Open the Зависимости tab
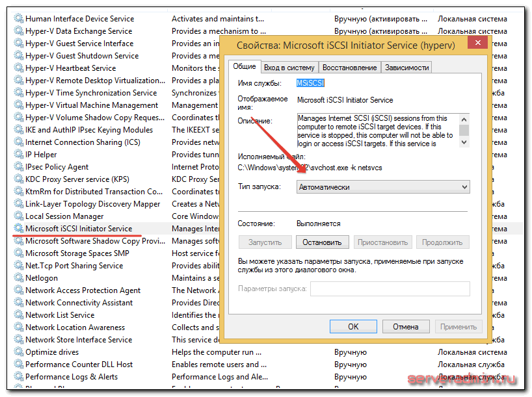The image size is (532, 397). 406,68
